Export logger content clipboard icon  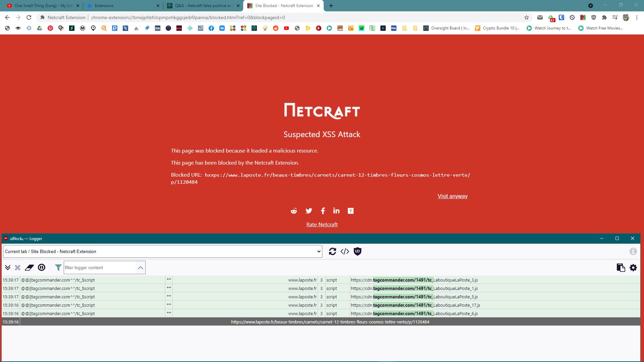pyautogui.click(x=621, y=267)
